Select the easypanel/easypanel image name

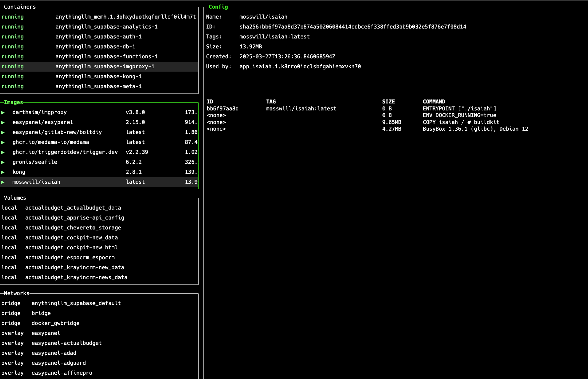42,122
